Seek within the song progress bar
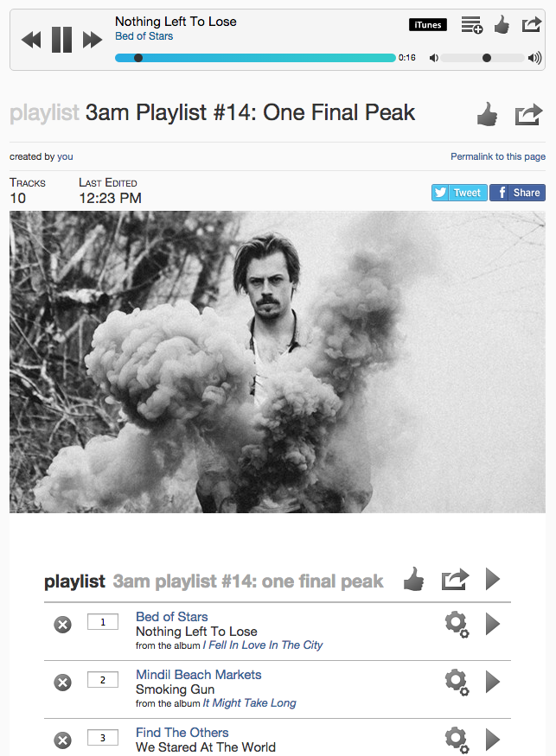This screenshot has height=756, width=556. click(255, 58)
